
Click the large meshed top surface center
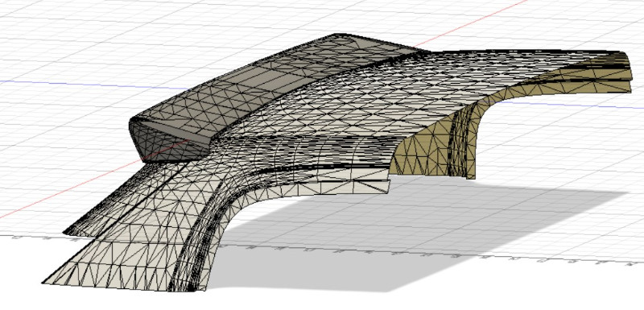coord(390,107)
